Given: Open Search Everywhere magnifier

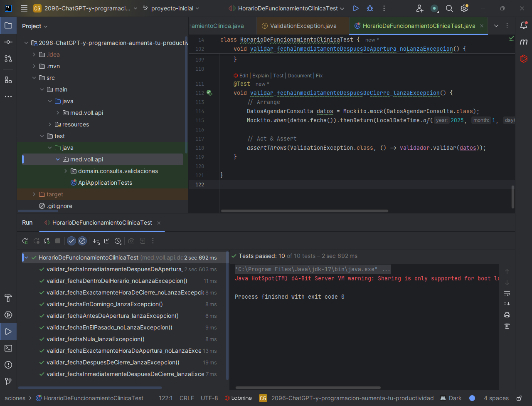Looking at the screenshot, I should pyautogui.click(x=449, y=8).
